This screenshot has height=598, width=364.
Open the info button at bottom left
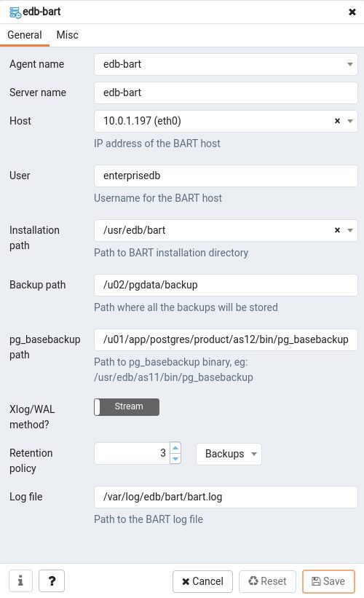click(x=20, y=581)
